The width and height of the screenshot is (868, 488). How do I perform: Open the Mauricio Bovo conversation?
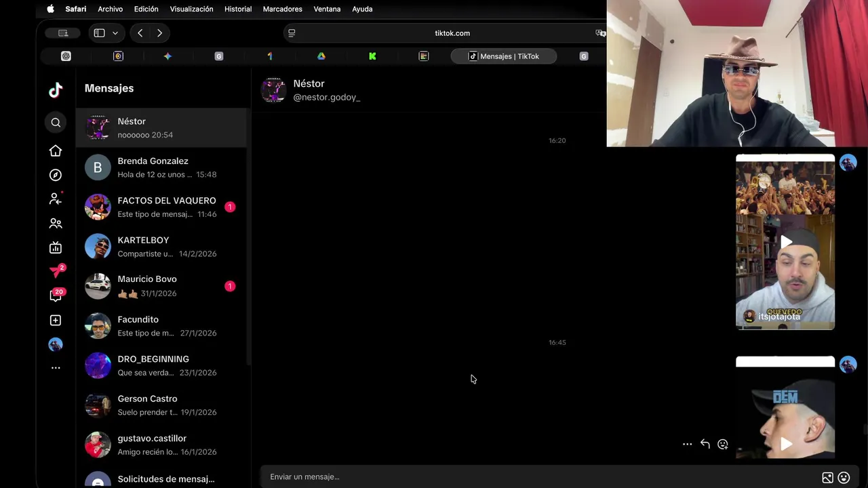161,286
